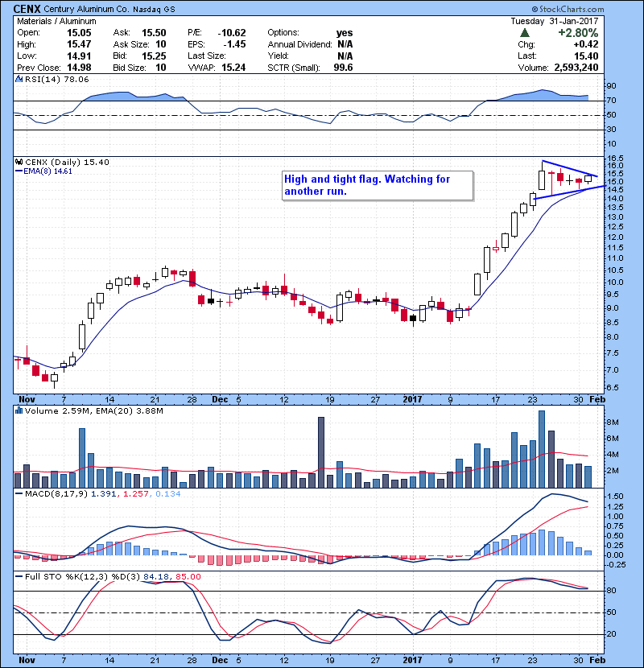Click the VWAP value 15.24
The image size is (644, 668).
(233, 68)
